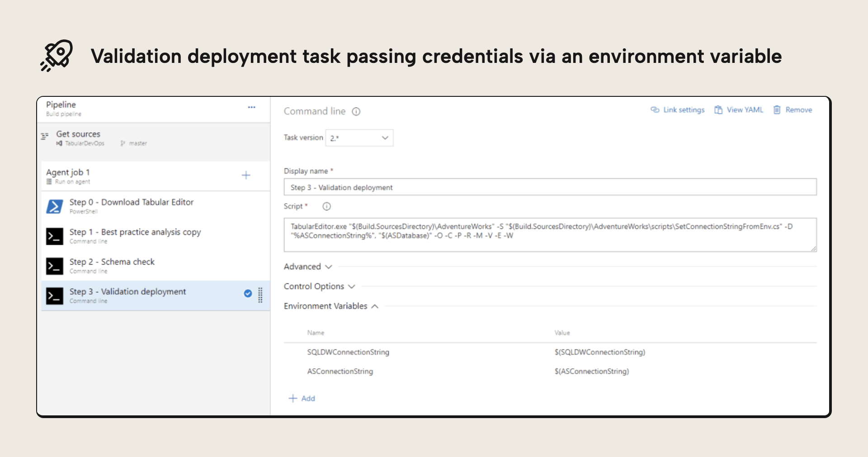This screenshot has width=868, height=457.
Task: Select Step 3 - Validation deployment task
Action: [156, 296]
